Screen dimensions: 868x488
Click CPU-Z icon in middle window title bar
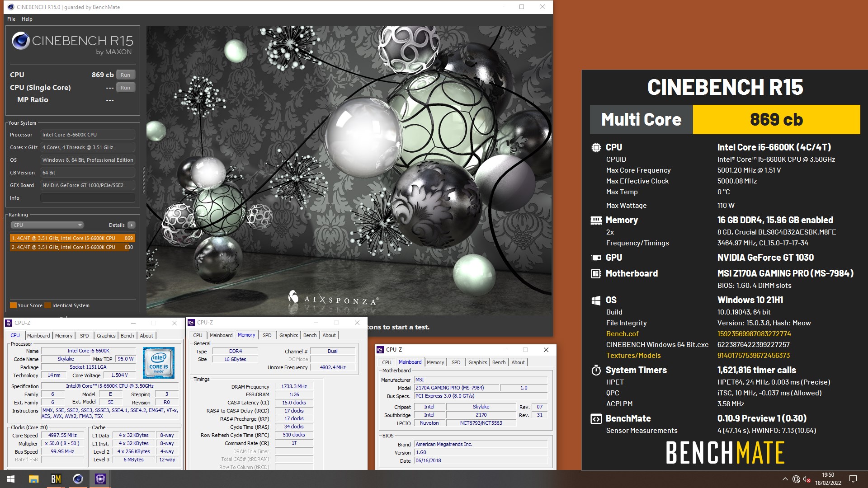pyautogui.click(x=191, y=323)
